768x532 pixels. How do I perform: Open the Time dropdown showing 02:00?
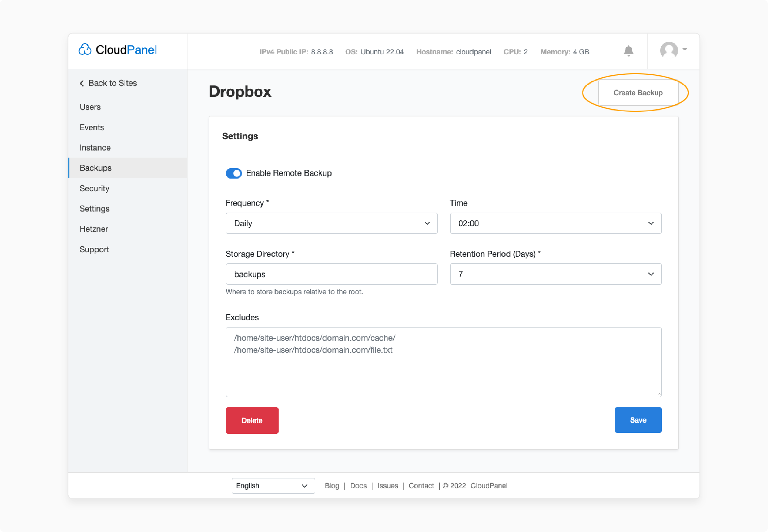(555, 223)
